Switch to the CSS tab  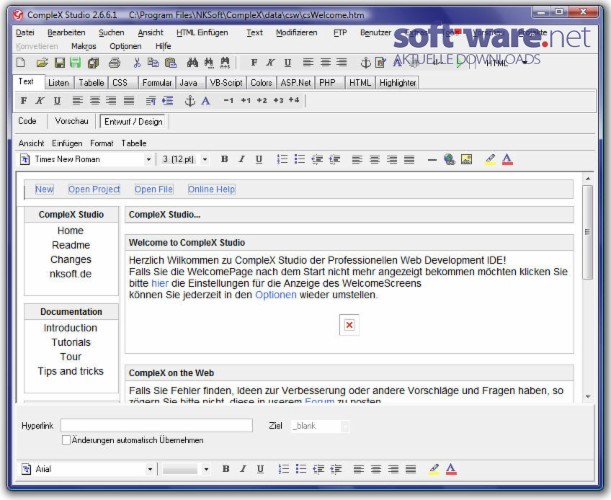[120, 83]
